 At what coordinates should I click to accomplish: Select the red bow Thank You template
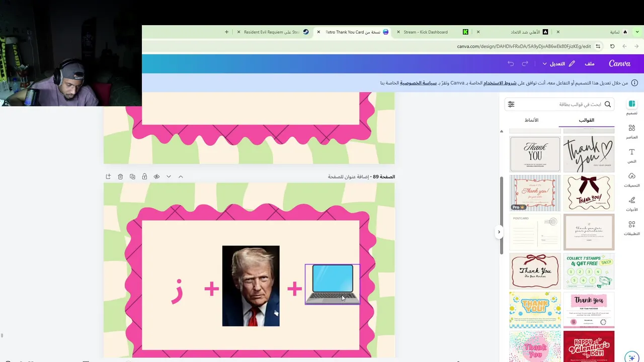click(535, 271)
